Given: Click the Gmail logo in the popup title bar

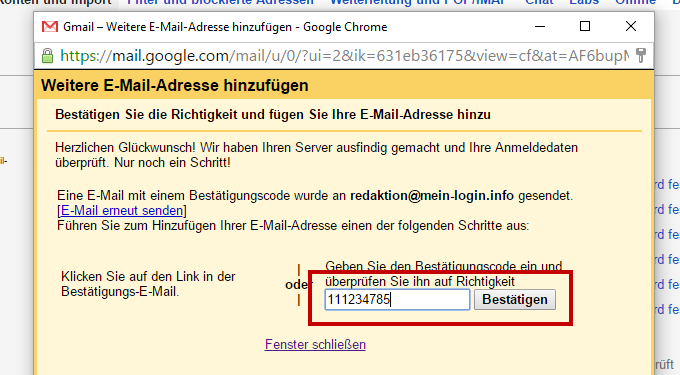Looking at the screenshot, I should coord(50,27).
